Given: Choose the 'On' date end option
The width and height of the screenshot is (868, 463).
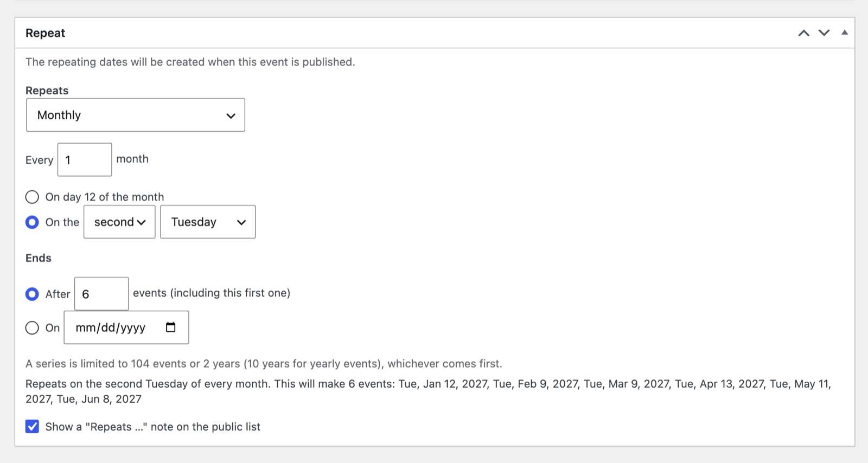Looking at the screenshot, I should pos(33,328).
